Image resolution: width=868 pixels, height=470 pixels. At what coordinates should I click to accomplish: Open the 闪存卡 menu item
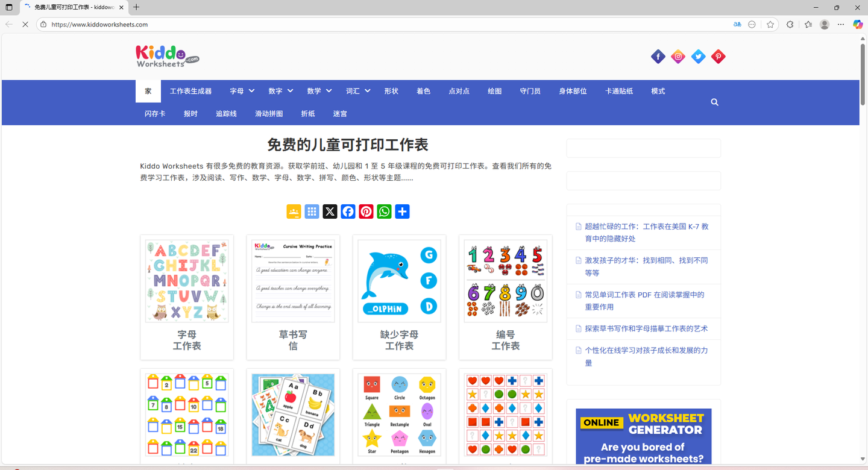tap(155, 113)
